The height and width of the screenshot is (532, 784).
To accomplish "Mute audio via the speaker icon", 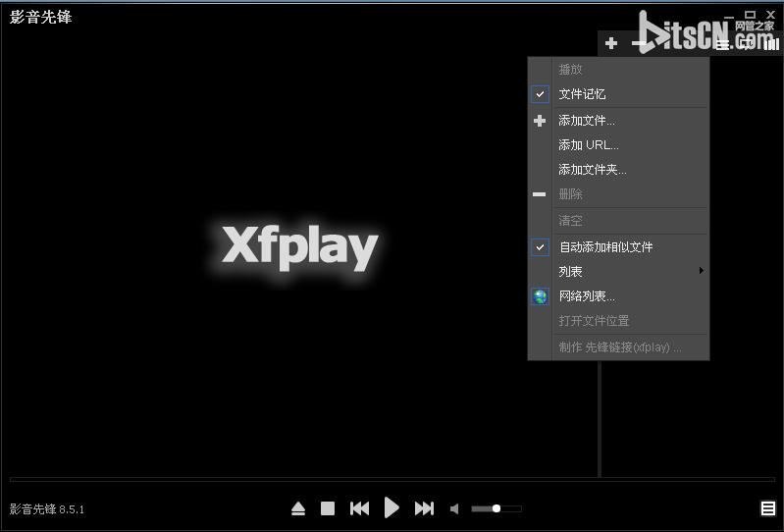I will (x=454, y=509).
